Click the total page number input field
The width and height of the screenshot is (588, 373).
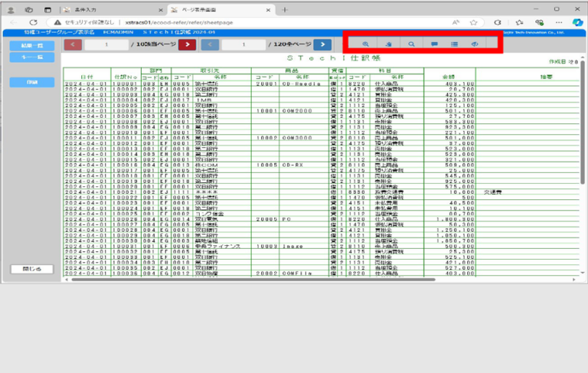(244, 45)
